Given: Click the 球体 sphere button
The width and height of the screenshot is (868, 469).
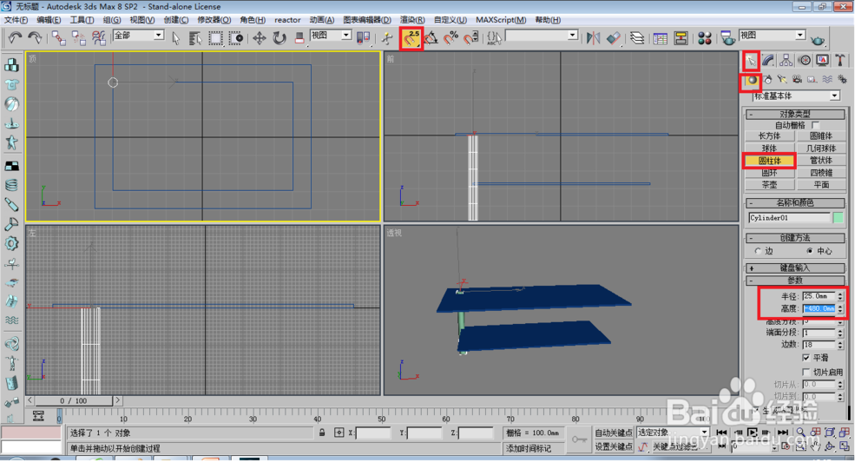Looking at the screenshot, I should click(769, 149).
